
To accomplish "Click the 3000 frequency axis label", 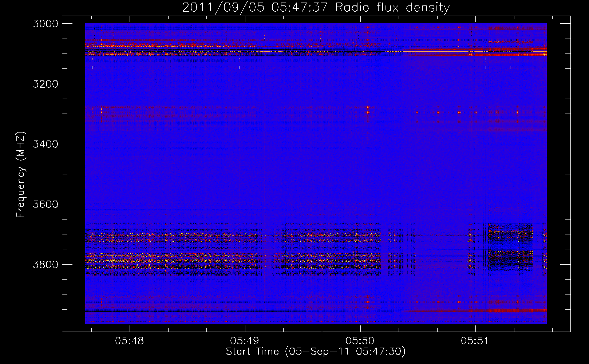I will click(46, 24).
